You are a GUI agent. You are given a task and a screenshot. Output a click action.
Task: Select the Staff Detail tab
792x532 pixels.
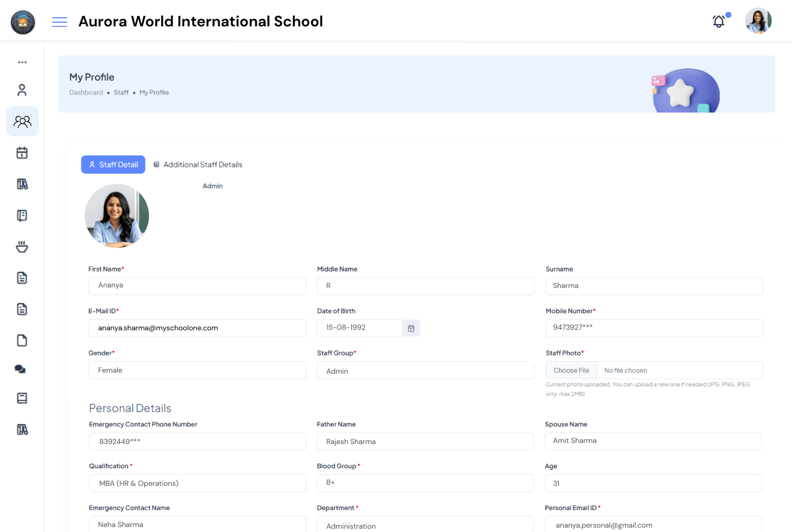(x=113, y=164)
